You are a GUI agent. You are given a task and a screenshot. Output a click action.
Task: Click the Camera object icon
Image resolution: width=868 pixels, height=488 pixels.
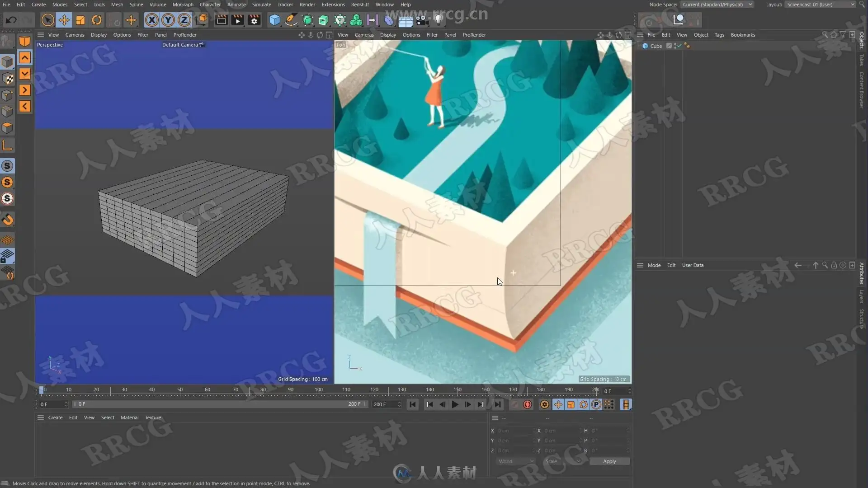click(422, 20)
